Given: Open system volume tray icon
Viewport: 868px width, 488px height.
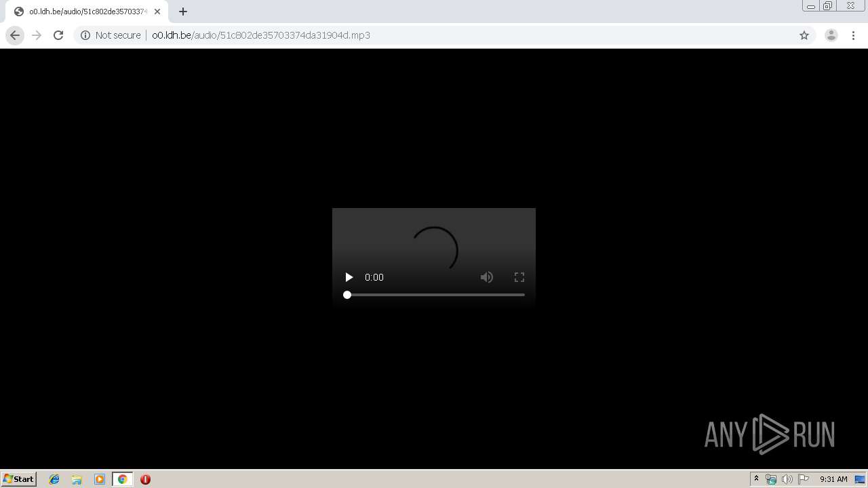Looking at the screenshot, I should [787, 479].
